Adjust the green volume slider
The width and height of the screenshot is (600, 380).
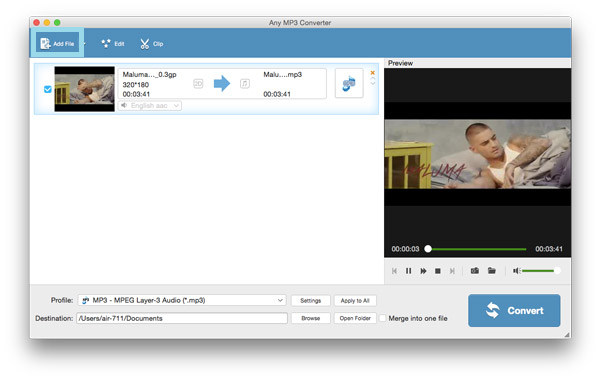(541, 271)
